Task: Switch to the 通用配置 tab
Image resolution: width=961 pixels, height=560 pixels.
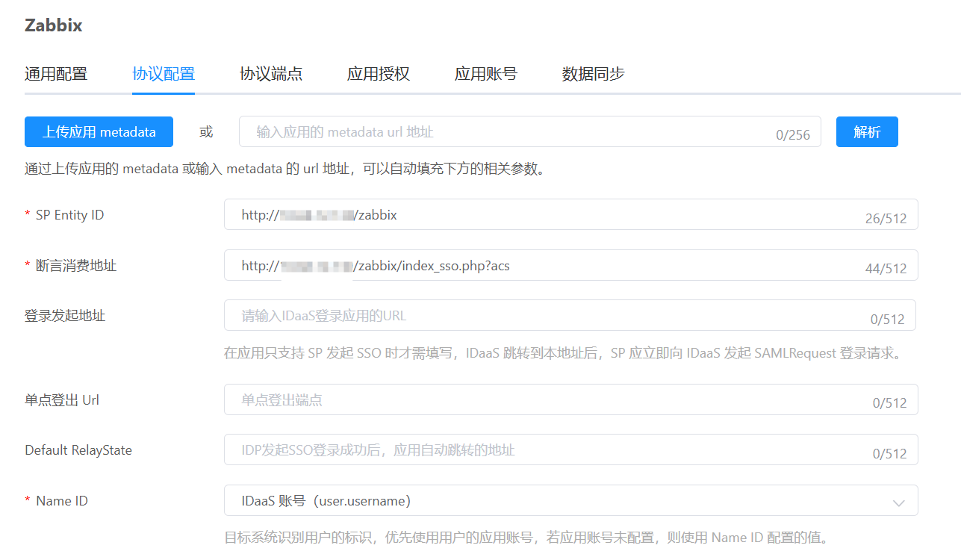Action: (56, 74)
